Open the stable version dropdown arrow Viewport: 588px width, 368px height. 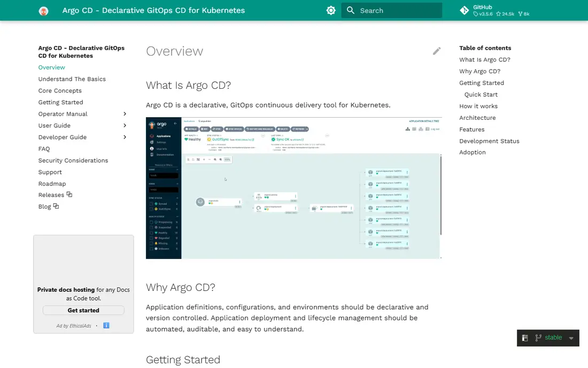(571, 338)
